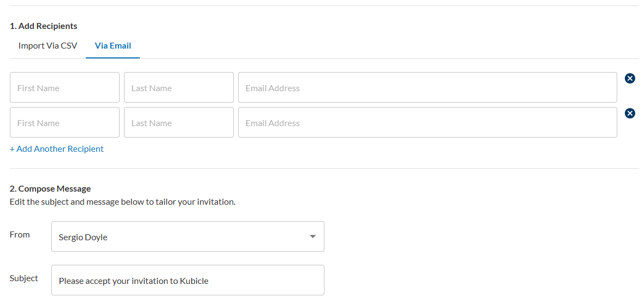The height and width of the screenshot is (303, 644).
Task: Focus the Email Address field in second row
Action: point(427,123)
